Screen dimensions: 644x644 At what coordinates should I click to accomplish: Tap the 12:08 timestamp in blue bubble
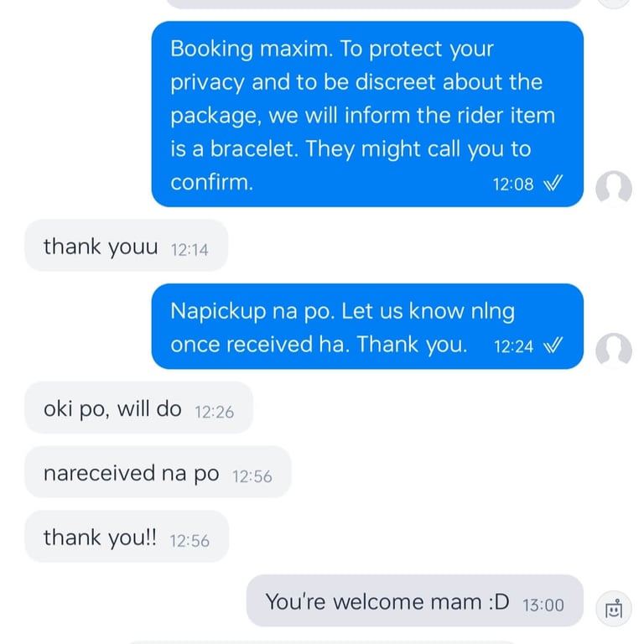[513, 184]
